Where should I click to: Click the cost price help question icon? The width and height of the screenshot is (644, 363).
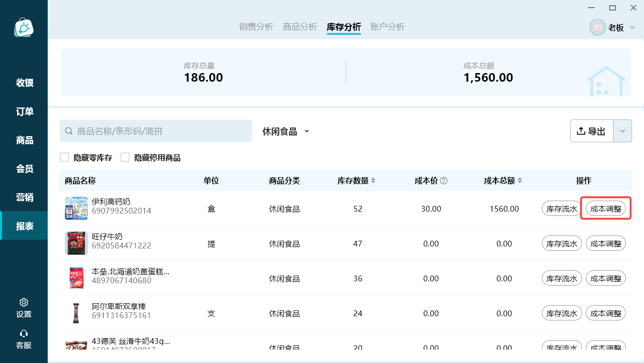click(x=444, y=181)
